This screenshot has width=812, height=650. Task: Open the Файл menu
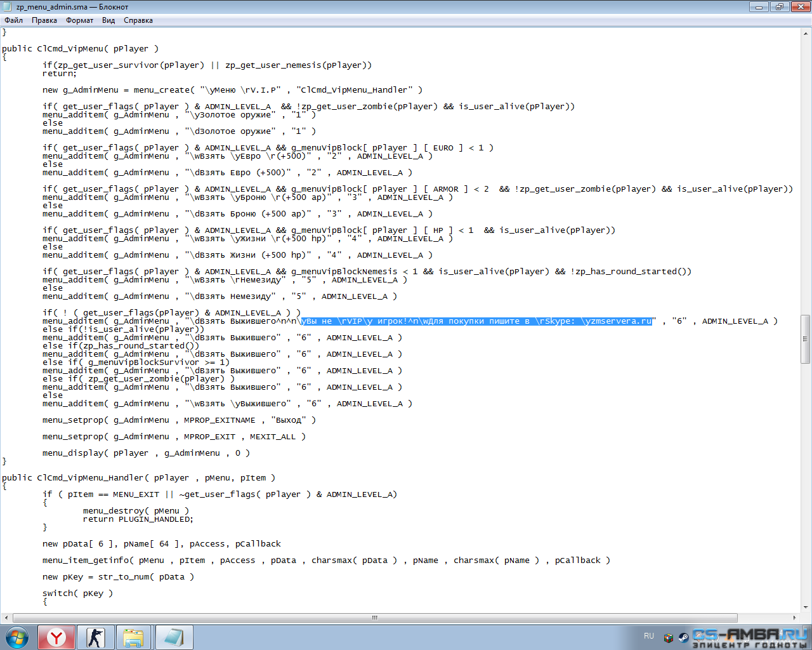click(x=13, y=20)
